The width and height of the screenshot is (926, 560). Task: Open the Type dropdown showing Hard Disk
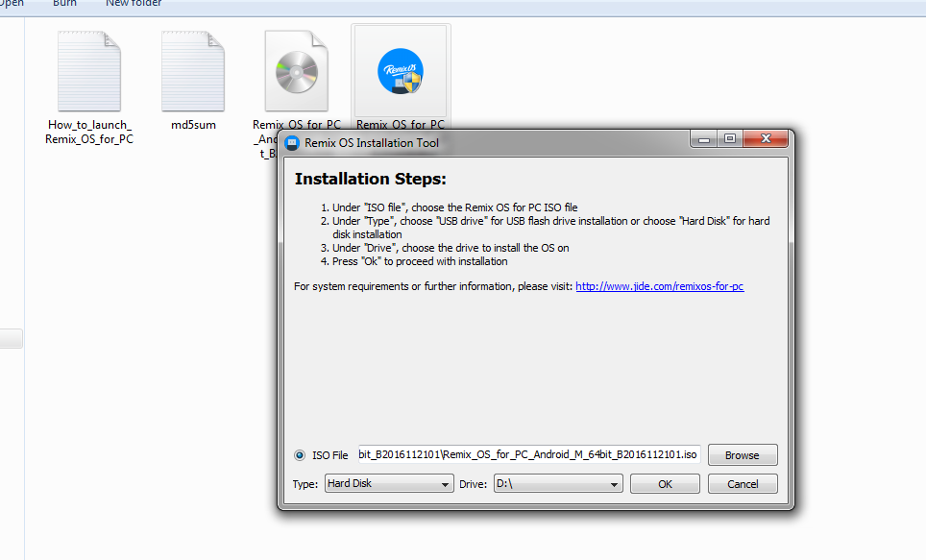point(389,483)
